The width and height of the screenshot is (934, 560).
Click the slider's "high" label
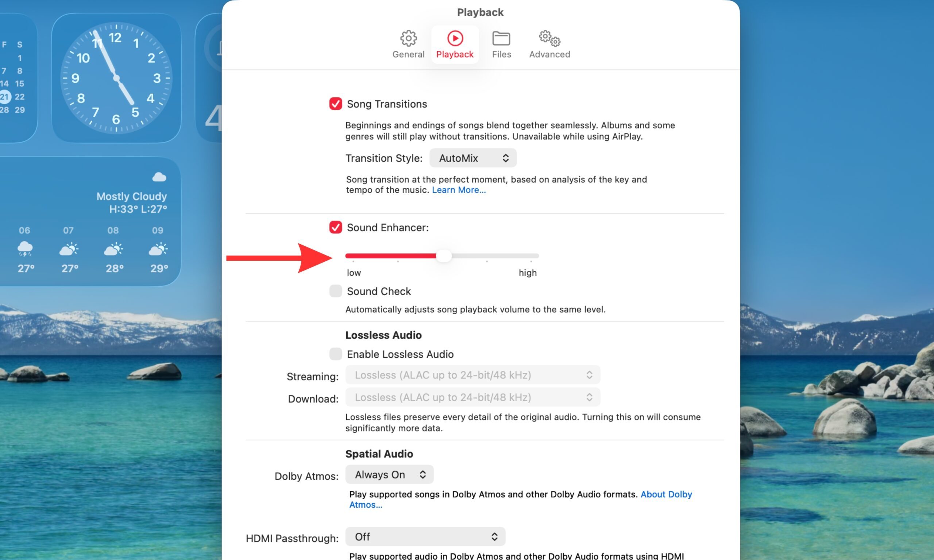click(528, 272)
